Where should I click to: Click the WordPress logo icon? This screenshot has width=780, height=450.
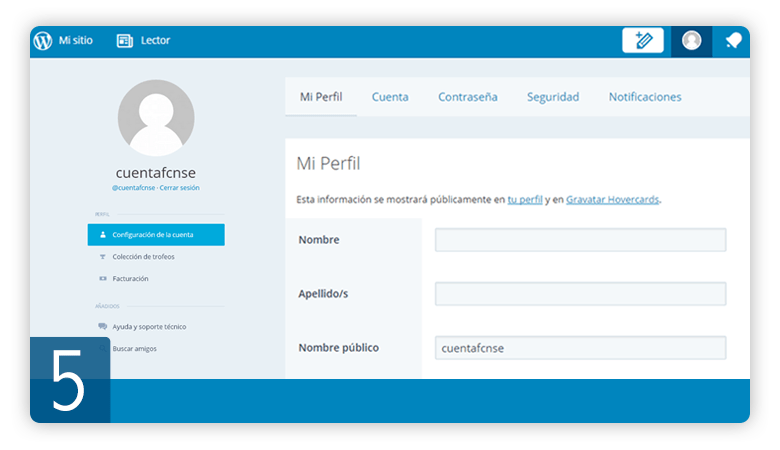tap(43, 40)
